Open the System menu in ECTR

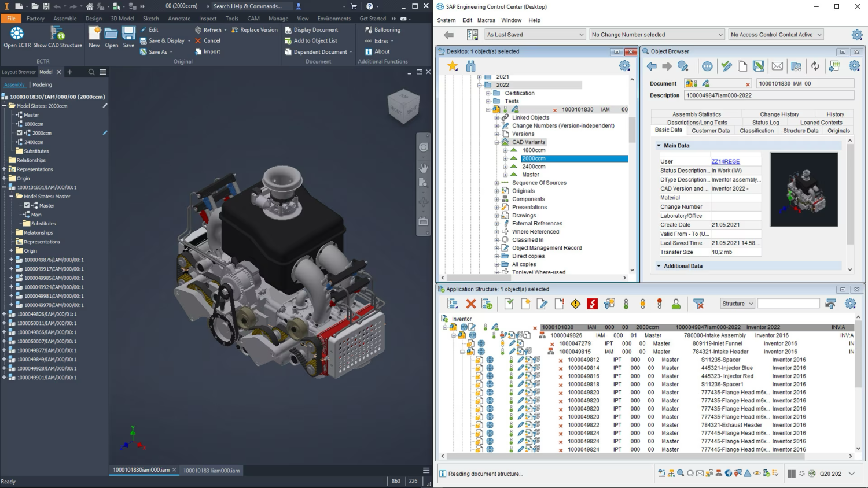pyautogui.click(x=446, y=20)
